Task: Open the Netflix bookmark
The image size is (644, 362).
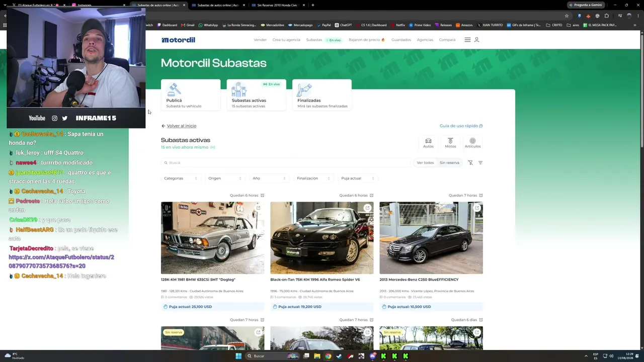Action: 397,25
